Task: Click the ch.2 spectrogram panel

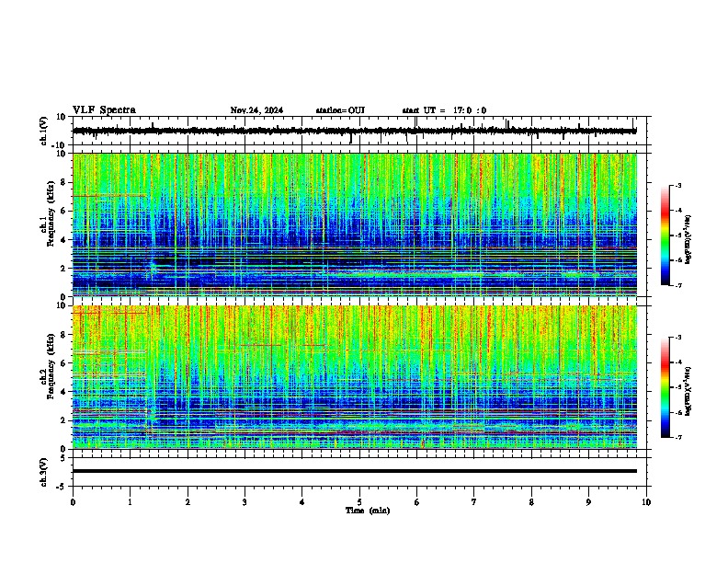Action: (355, 377)
